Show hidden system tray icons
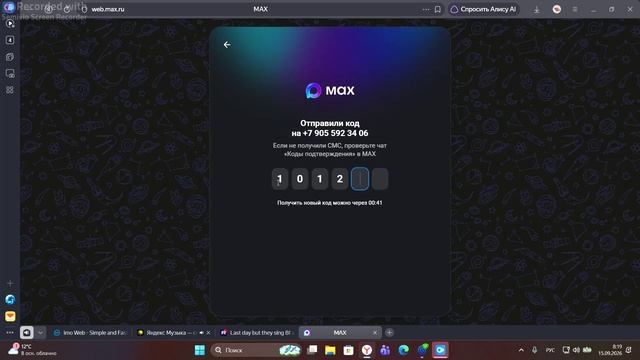Screen dimensions: 640x360 click(521, 350)
